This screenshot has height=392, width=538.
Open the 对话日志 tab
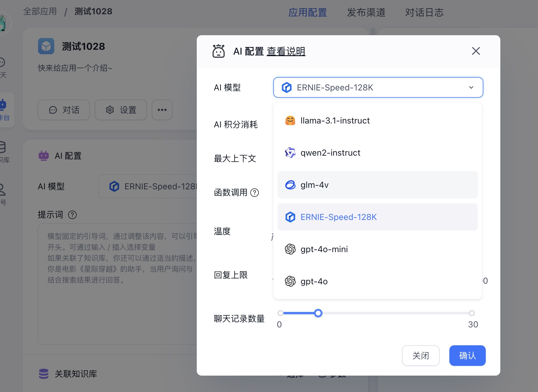tap(424, 12)
